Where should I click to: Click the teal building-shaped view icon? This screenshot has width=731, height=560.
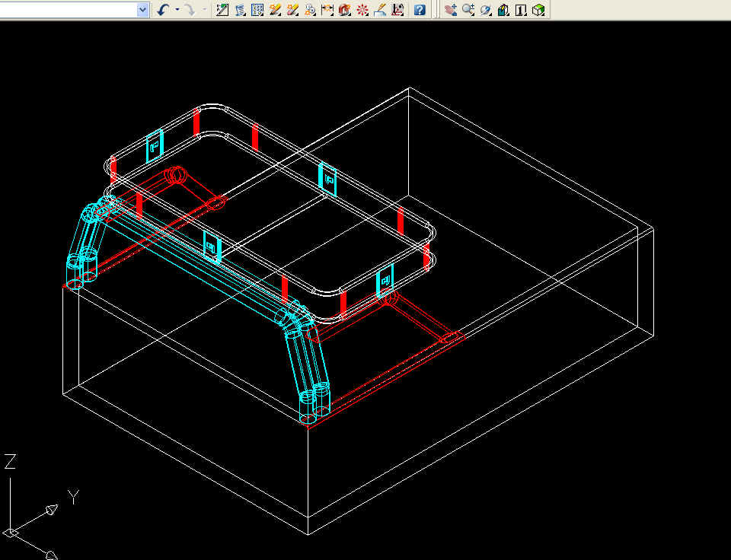click(x=503, y=10)
